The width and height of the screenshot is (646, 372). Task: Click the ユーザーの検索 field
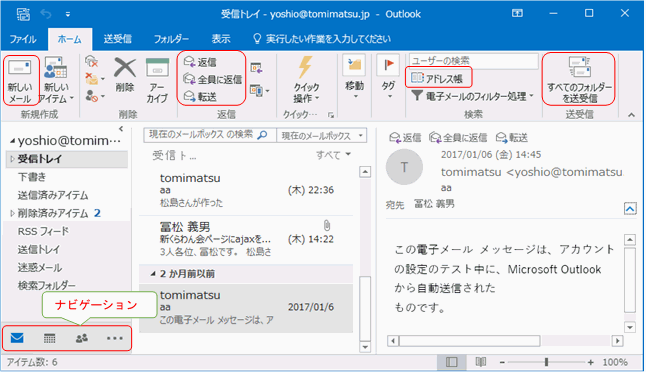tap(473, 61)
